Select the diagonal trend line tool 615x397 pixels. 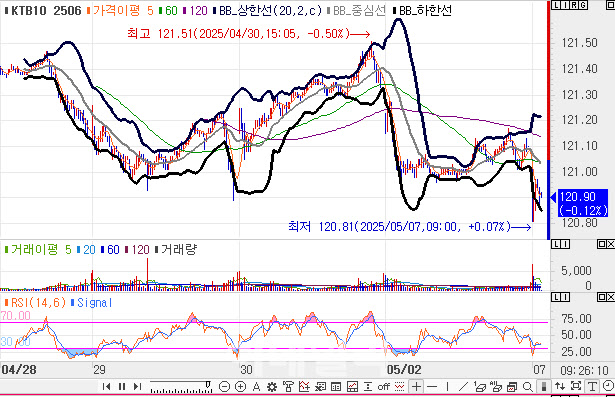coord(464,387)
